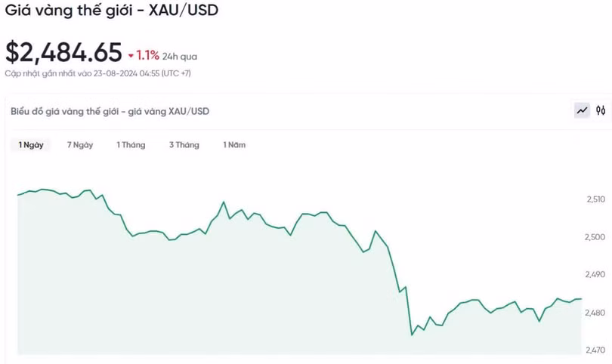Select the 7 Ngày time range

pyautogui.click(x=80, y=145)
